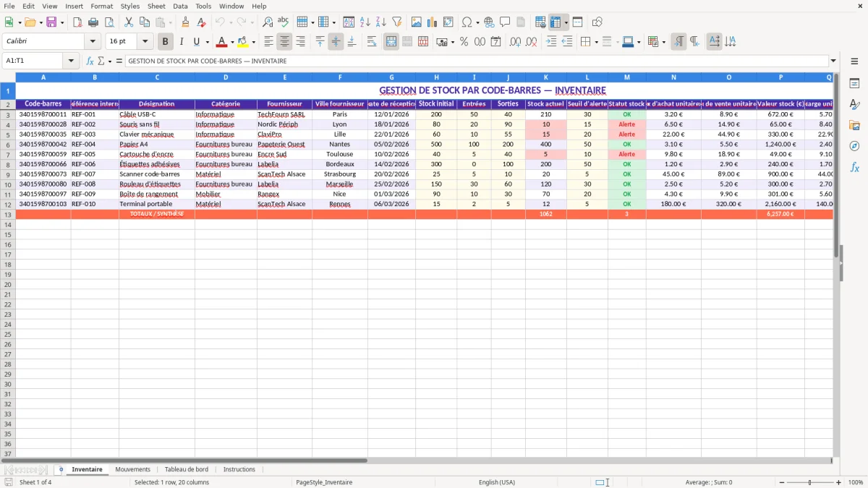Toggle Merge and Center Cells
The width and height of the screenshot is (868, 488).
(391, 42)
